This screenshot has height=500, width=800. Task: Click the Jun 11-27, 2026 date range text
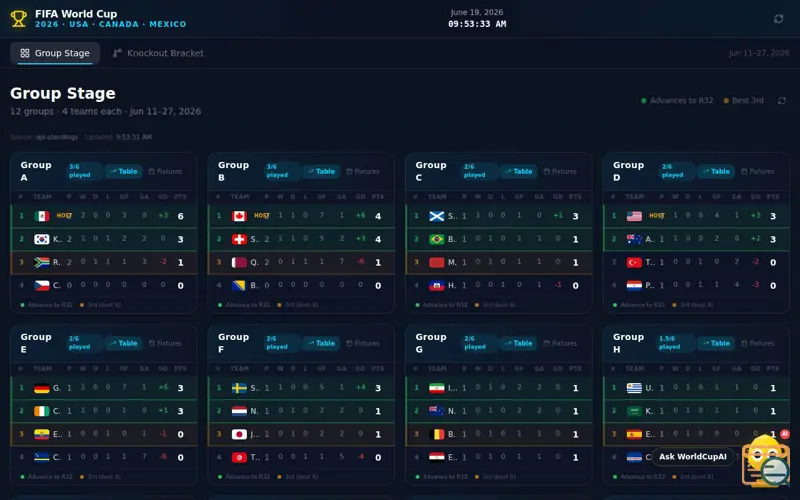(759, 53)
